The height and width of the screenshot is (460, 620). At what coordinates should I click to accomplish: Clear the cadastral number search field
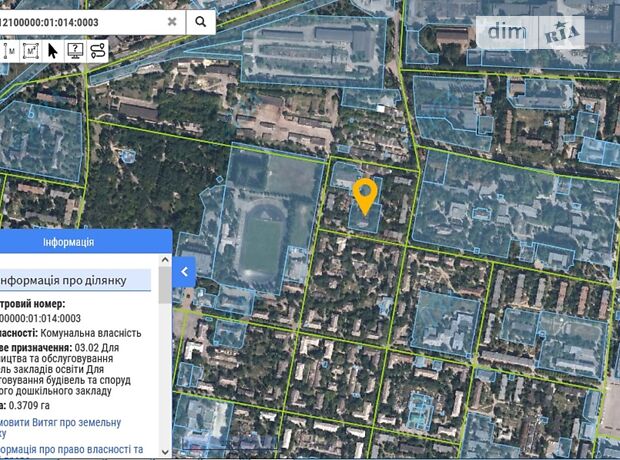(172, 22)
